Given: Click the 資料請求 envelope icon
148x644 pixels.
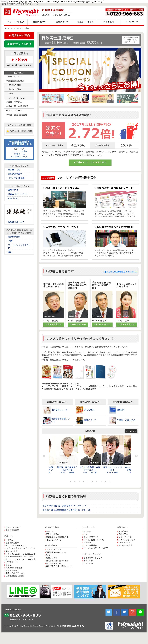Looking at the screenshot, I should pos(112,410).
